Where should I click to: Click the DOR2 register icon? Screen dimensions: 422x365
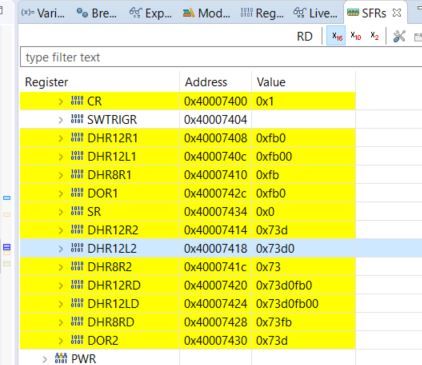[x=77, y=340]
